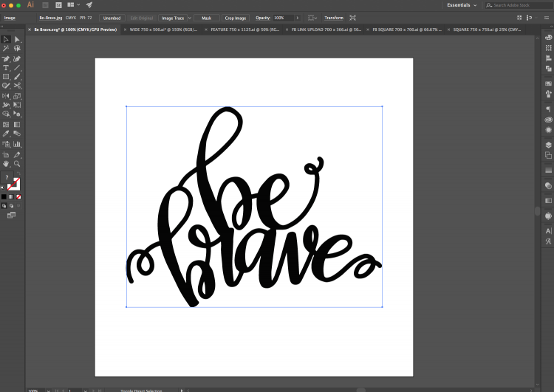Open Arrange Documents dropdown
Screen dimensions: 554x392
(x=73, y=5)
